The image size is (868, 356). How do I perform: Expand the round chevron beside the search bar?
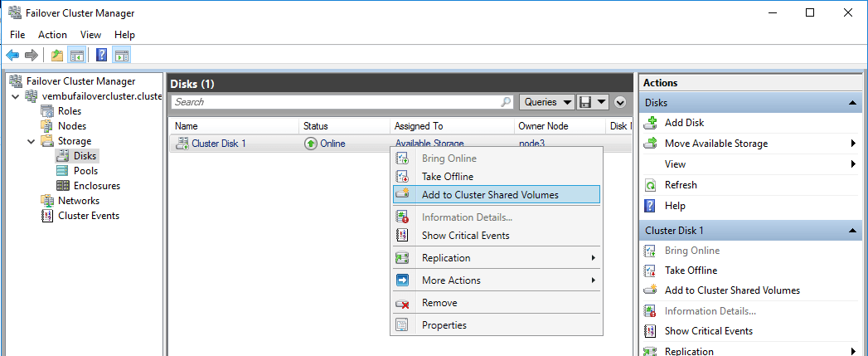[620, 102]
